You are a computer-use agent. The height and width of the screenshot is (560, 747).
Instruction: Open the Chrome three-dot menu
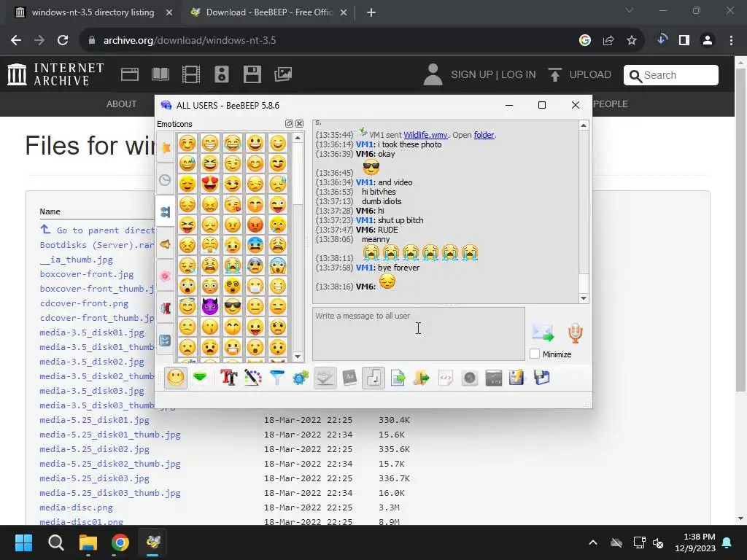coord(731,41)
